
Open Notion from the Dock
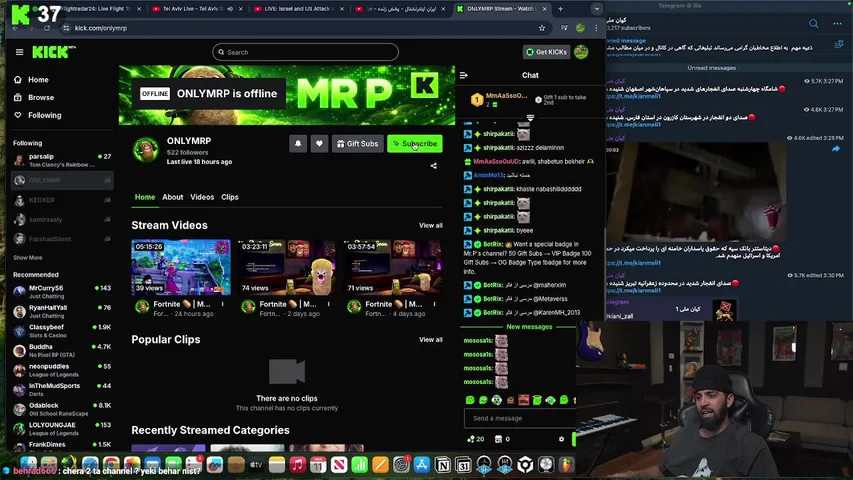443,465
